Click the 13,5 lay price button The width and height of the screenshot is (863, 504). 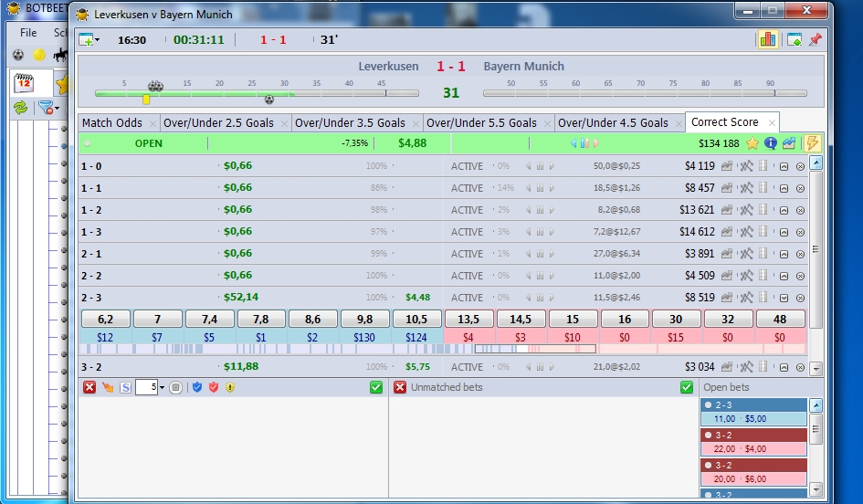[468, 320]
